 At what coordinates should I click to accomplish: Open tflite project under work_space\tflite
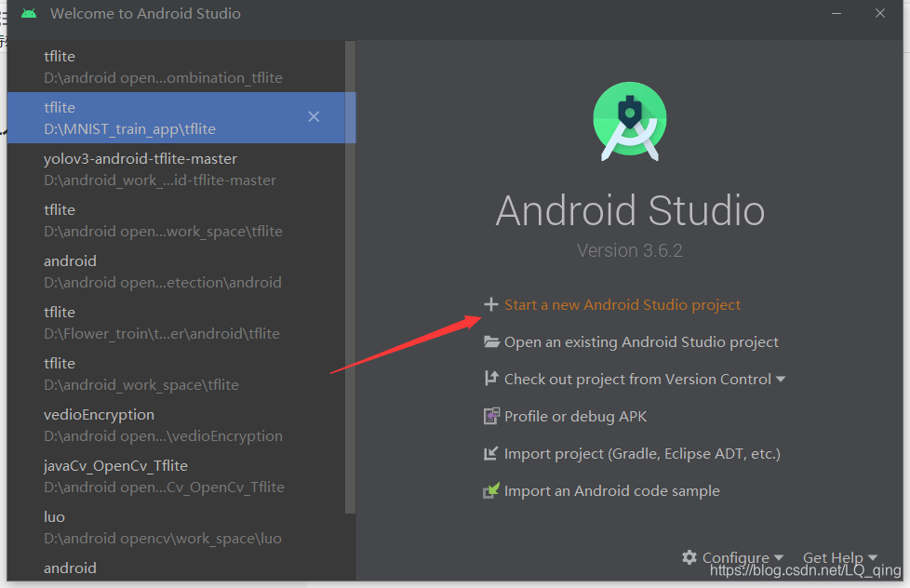[x=176, y=220]
